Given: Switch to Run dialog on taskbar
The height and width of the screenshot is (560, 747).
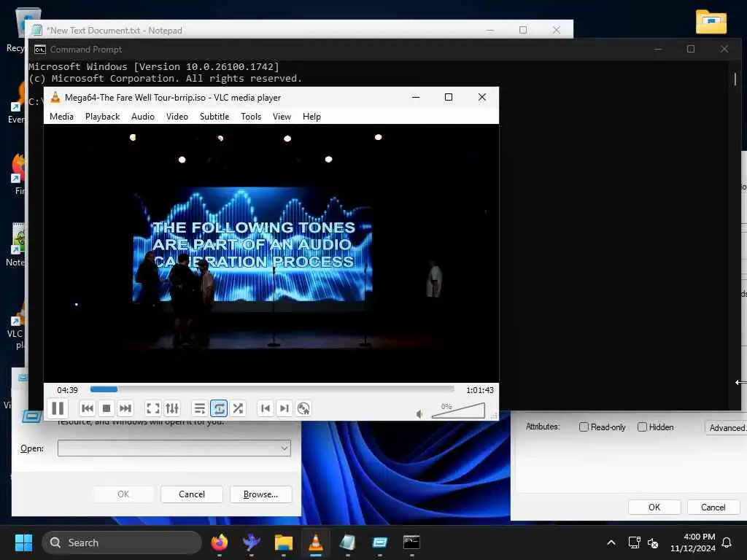Looking at the screenshot, I should coord(379,542).
